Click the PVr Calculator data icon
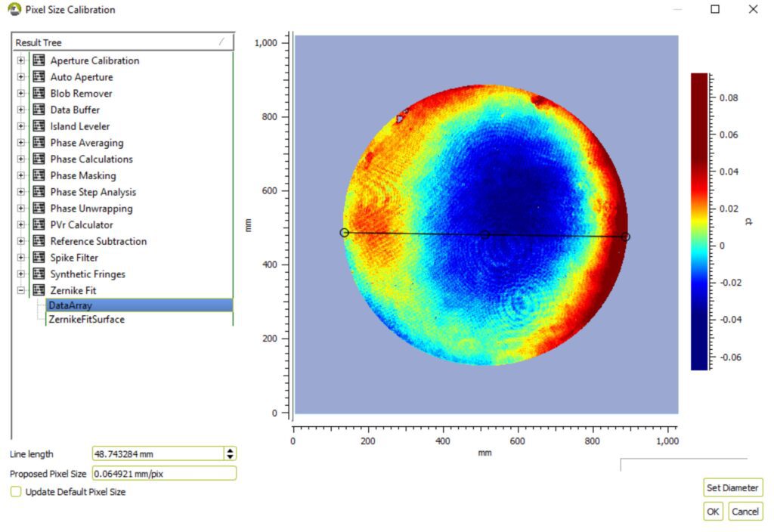This screenshot has height=532, width=774. point(39,224)
